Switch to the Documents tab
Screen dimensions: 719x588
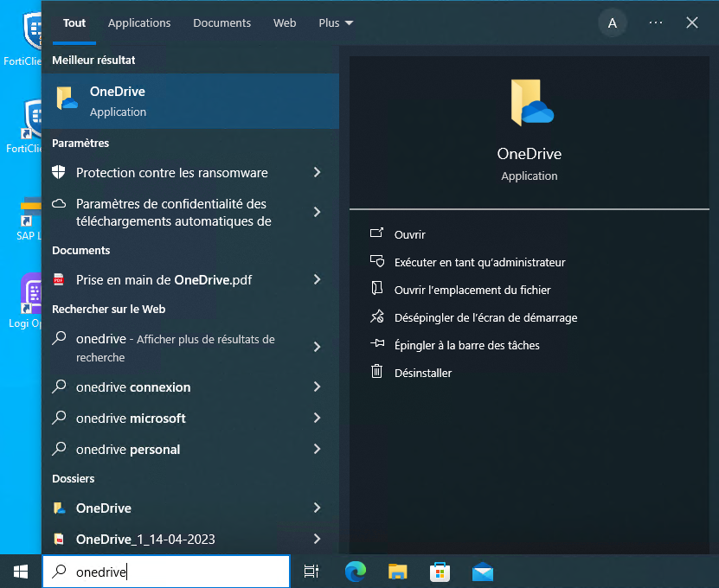coord(221,23)
